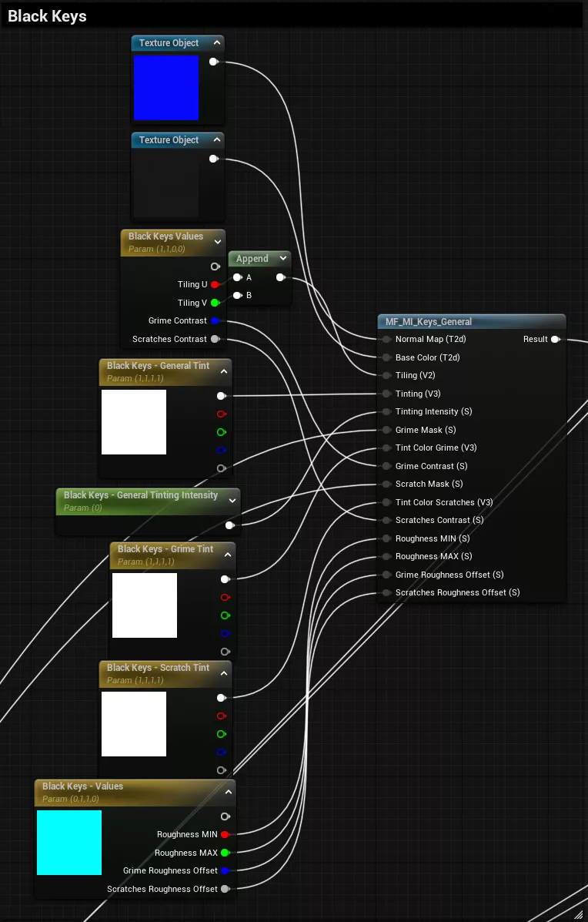Click the Grime Contrast blue output pin
The width and height of the screenshot is (588, 922).
click(215, 321)
